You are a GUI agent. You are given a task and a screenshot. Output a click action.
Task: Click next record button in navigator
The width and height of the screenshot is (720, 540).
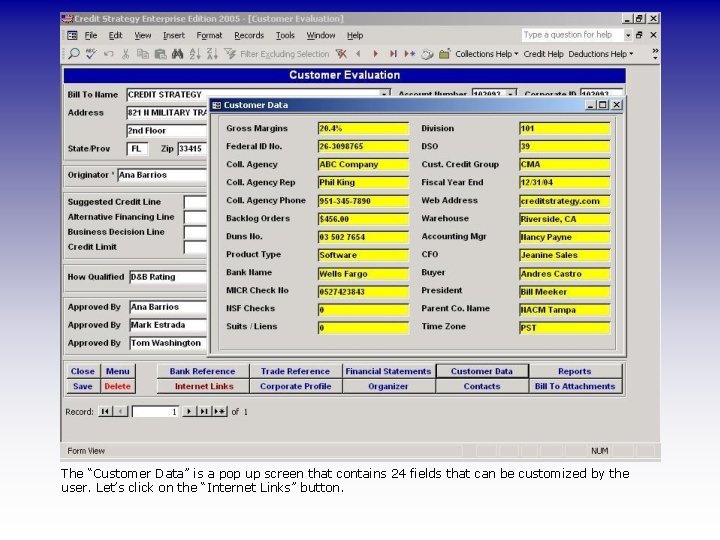(189, 411)
